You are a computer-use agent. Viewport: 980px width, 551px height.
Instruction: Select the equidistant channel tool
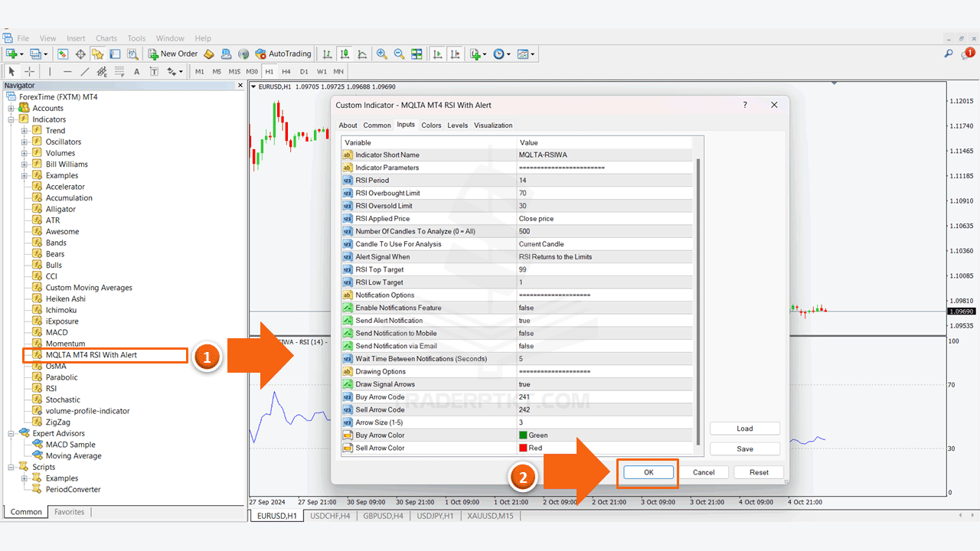click(x=102, y=71)
